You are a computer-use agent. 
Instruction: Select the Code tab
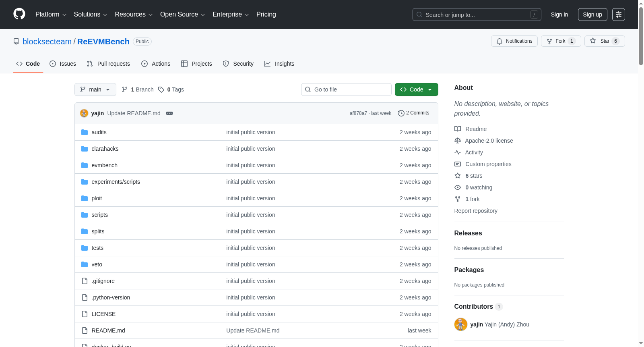pyautogui.click(x=28, y=64)
